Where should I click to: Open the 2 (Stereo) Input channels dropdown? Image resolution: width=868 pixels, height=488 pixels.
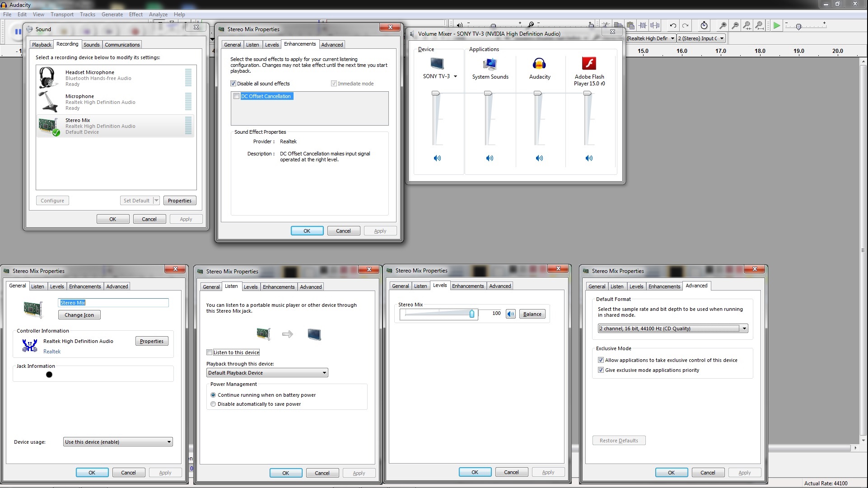click(701, 38)
